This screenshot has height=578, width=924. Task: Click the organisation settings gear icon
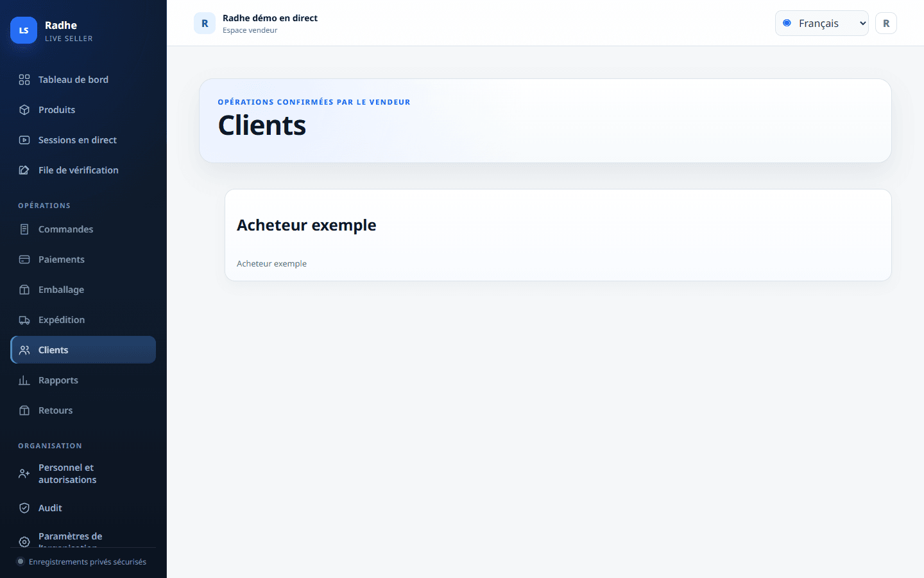pos(24,542)
